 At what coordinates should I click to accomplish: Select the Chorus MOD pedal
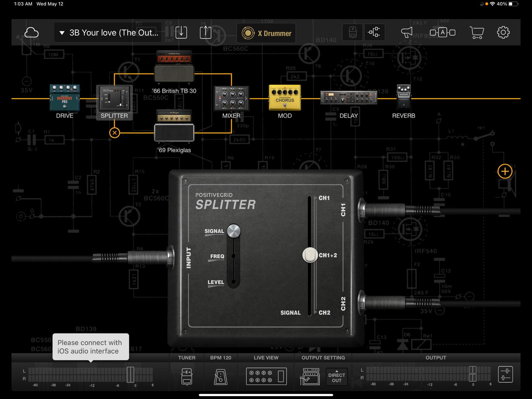pyautogui.click(x=285, y=98)
